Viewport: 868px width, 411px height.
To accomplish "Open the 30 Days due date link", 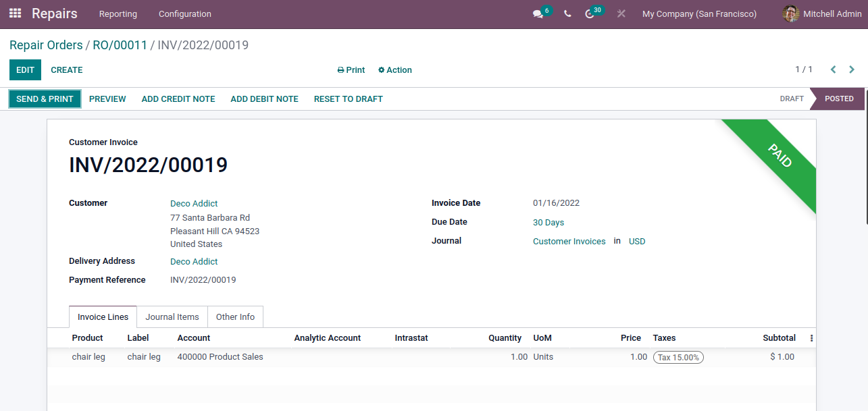I will click(548, 223).
